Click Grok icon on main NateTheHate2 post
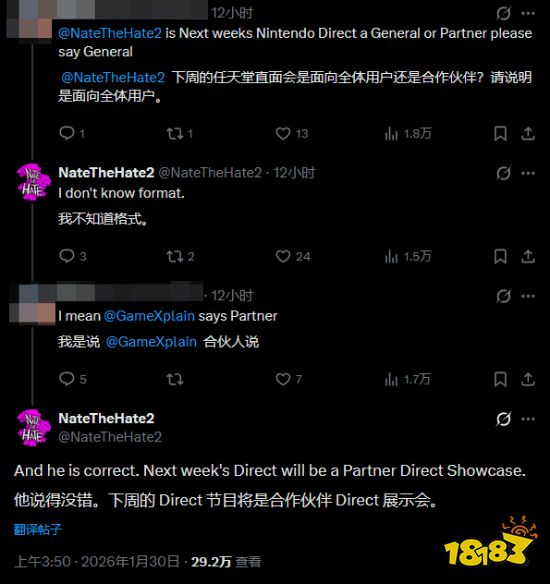 (x=503, y=419)
